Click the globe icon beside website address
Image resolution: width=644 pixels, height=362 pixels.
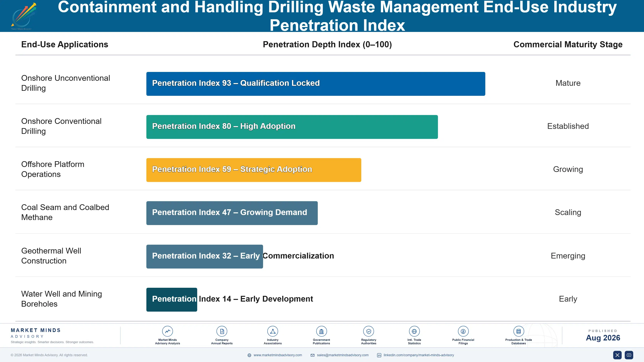click(x=249, y=355)
